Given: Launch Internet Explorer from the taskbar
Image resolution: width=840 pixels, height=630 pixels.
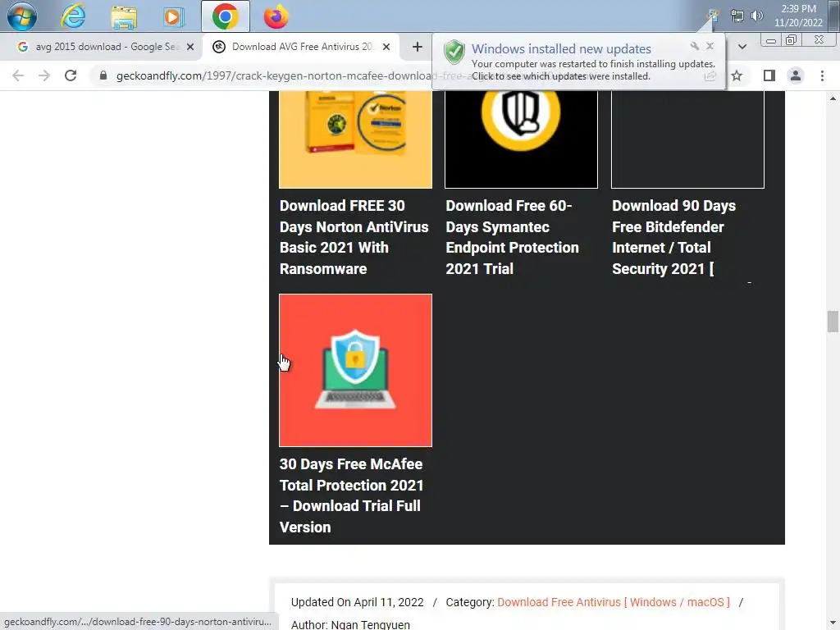Looking at the screenshot, I should (73, 16).
